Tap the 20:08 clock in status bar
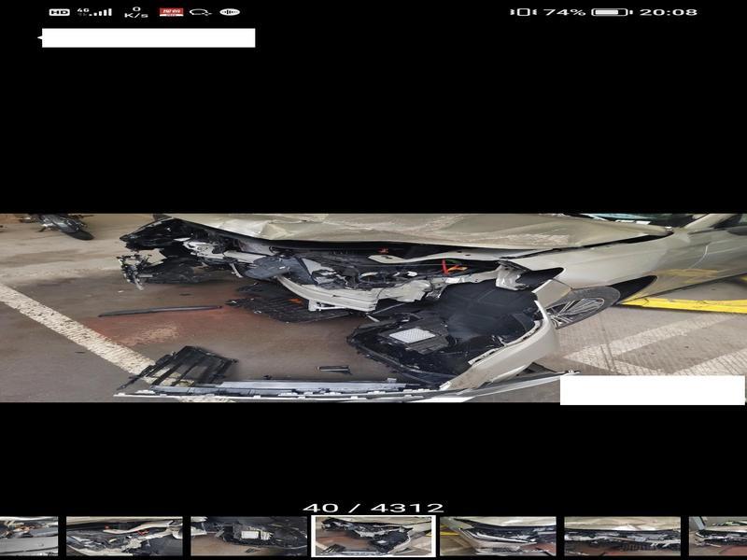Screen dimensions: 747x560 pyautogui.click(x=669, y=12)
